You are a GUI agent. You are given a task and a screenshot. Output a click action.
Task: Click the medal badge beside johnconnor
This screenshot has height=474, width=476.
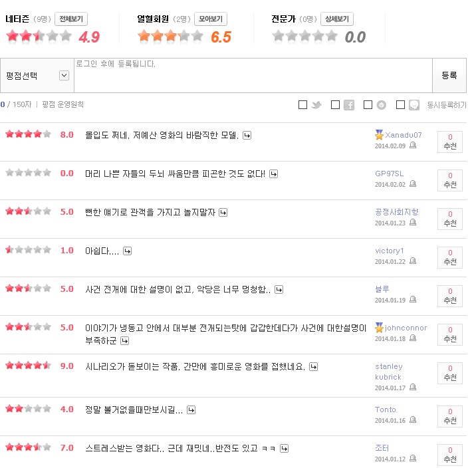(379, 328)
